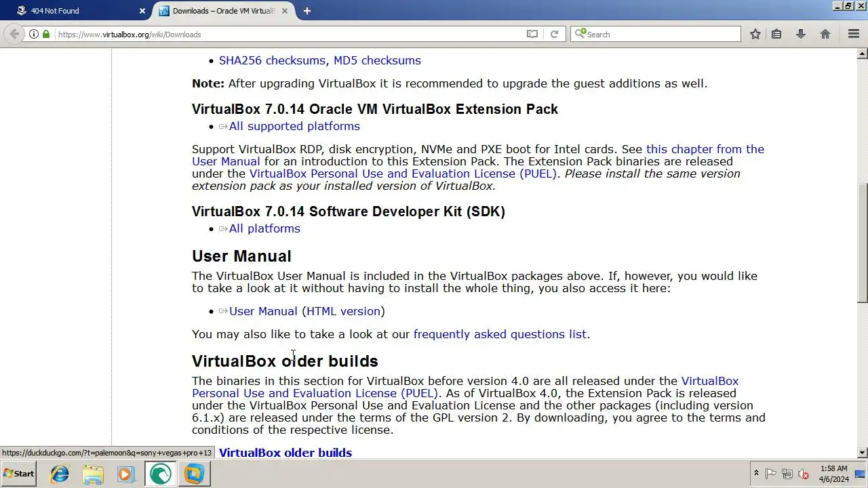Launch Internet Explorer from taskbar
868x488 pixels.
point(60,474)
